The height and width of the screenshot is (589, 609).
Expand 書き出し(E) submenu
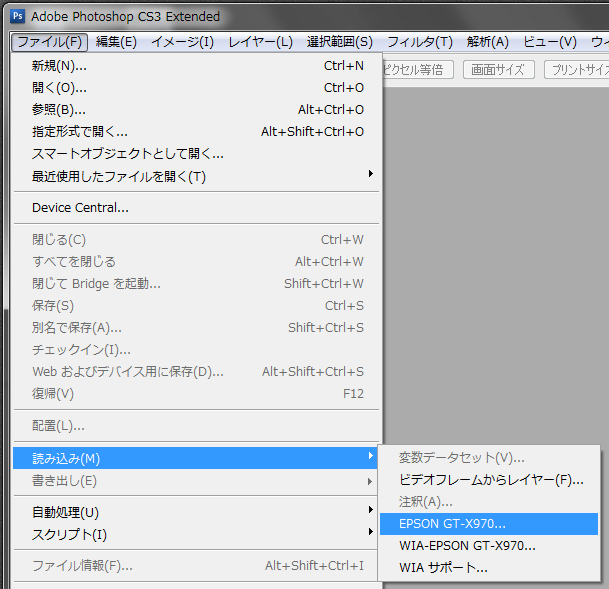point(196,481)
